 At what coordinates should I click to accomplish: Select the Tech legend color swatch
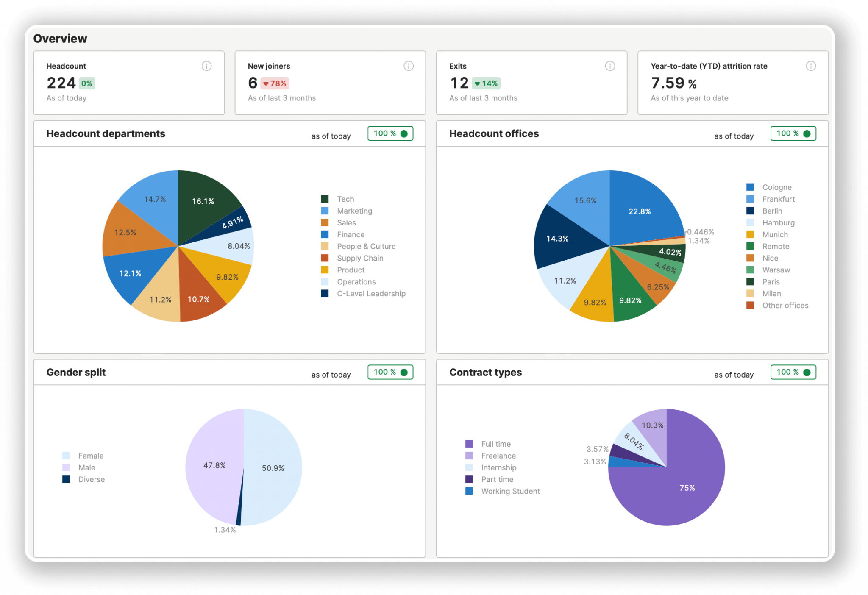325,199
